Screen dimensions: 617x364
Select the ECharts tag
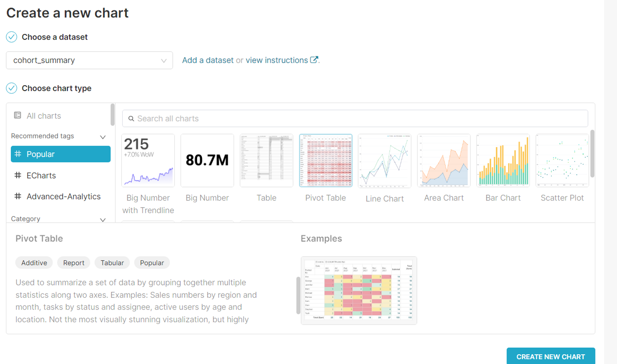tap(41, 176)
